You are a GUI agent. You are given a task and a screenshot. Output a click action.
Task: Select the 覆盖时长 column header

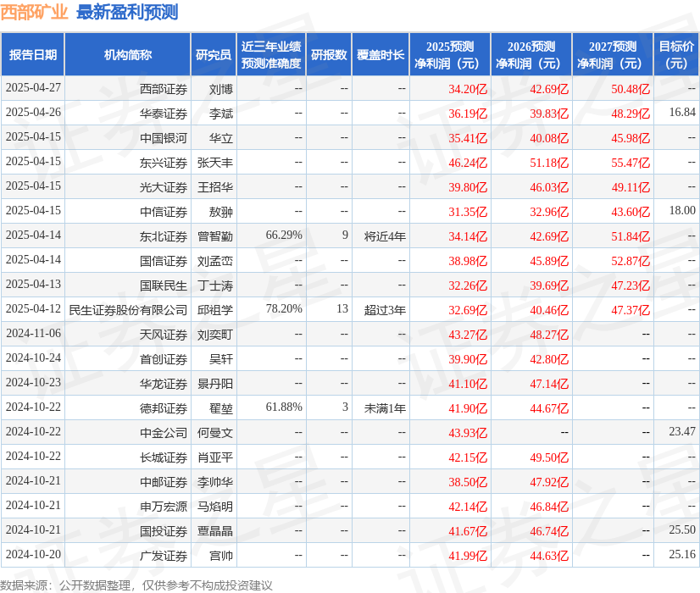[x=381, y=55]
